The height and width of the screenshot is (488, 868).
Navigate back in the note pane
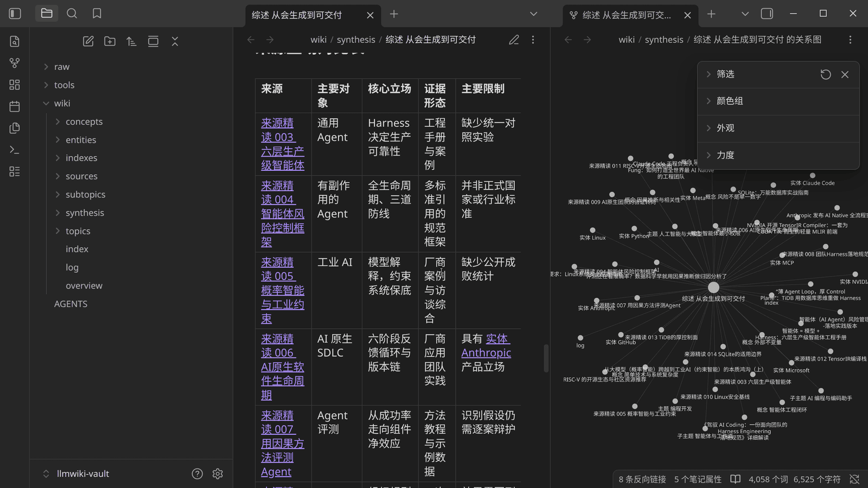251,40
